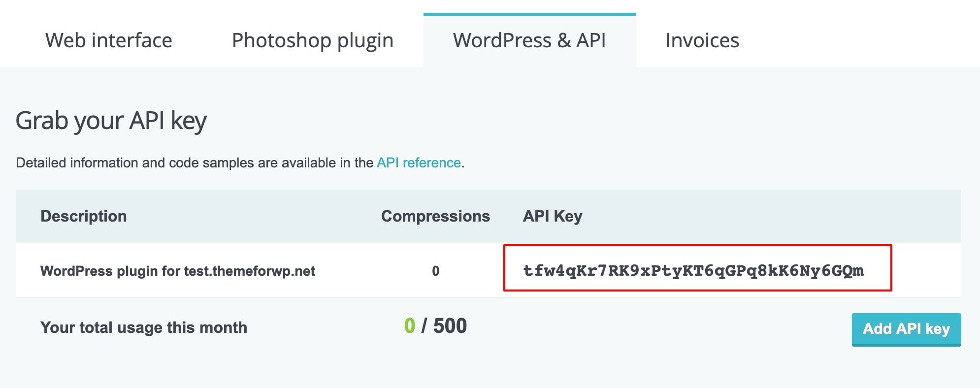Viewport: 980px width, 388px height.
Task: Click the "Grab your API key" heading
Action: [111, 121]
